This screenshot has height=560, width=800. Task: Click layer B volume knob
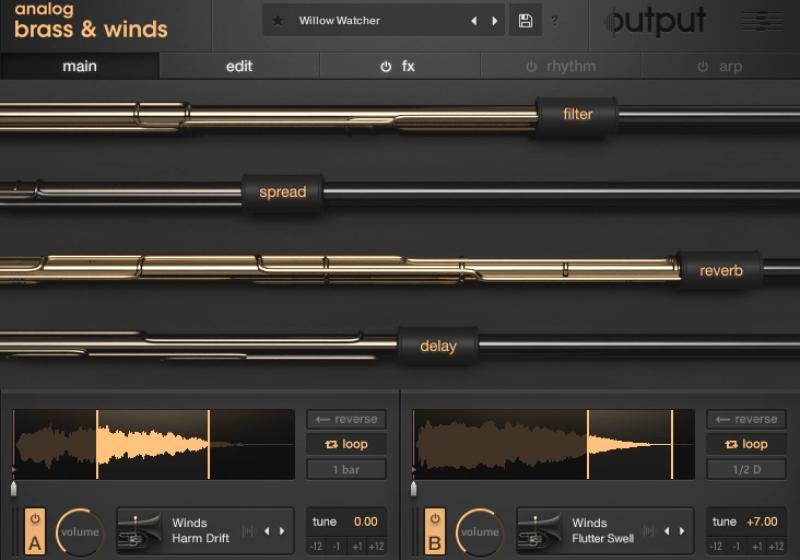tap(480, 532)
